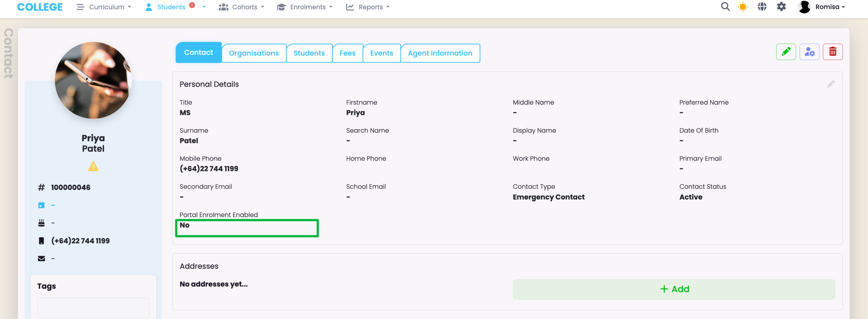Switch to the Organisations tab
Image resolution: width=868 pixels, height=319 pixels.
tap(254, 53)
